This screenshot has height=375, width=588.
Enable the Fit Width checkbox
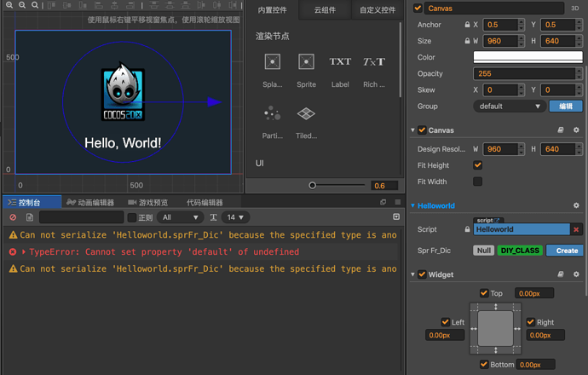click(x=477, y=182)
